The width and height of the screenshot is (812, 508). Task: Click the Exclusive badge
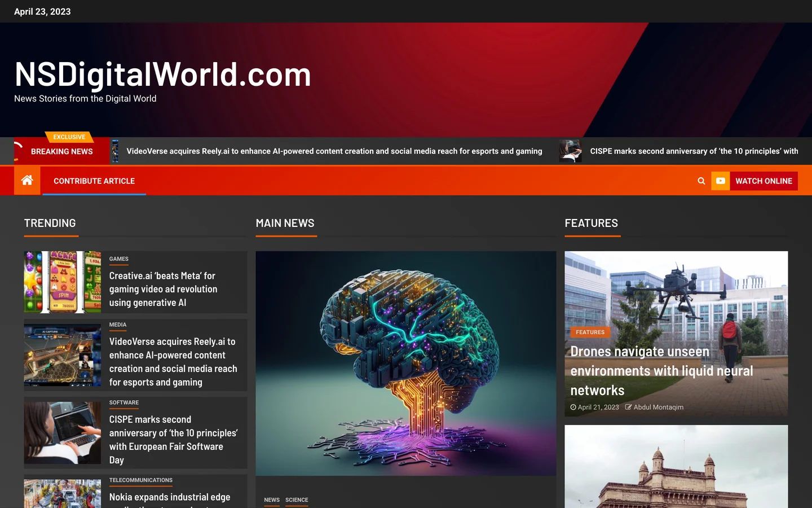pyautogui.click(x=69, y=137)
